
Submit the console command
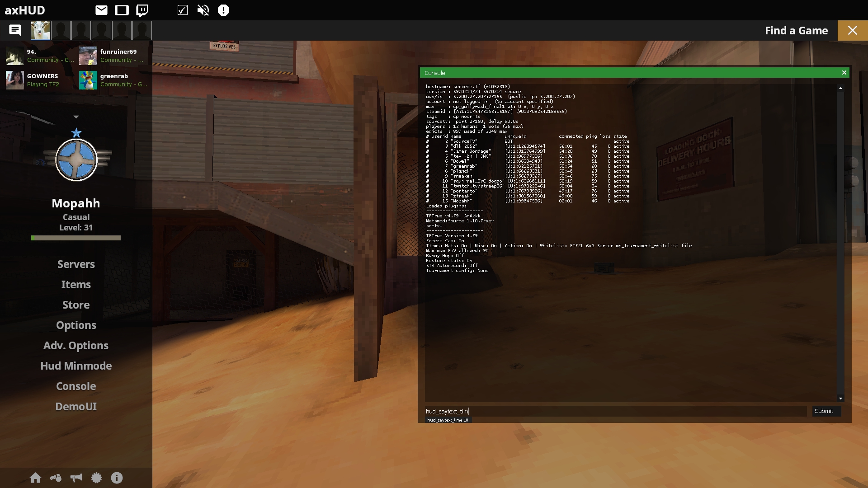coord(826,411)
